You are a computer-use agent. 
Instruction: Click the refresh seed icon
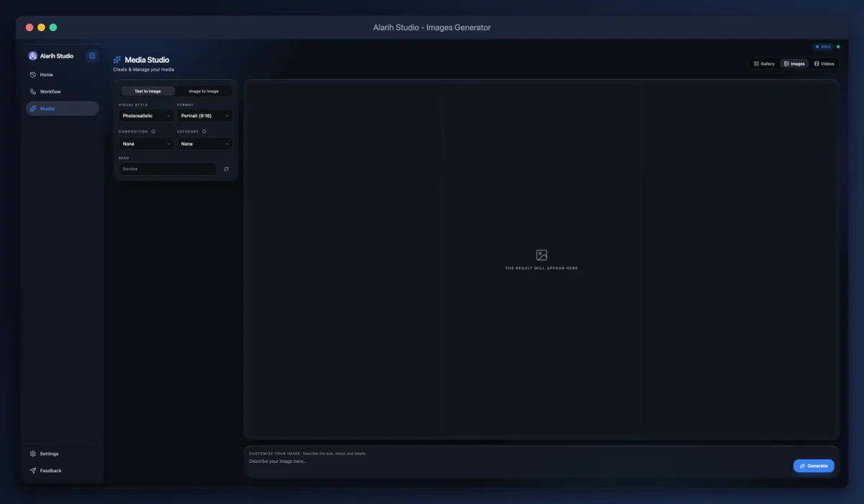click(226, 168)
